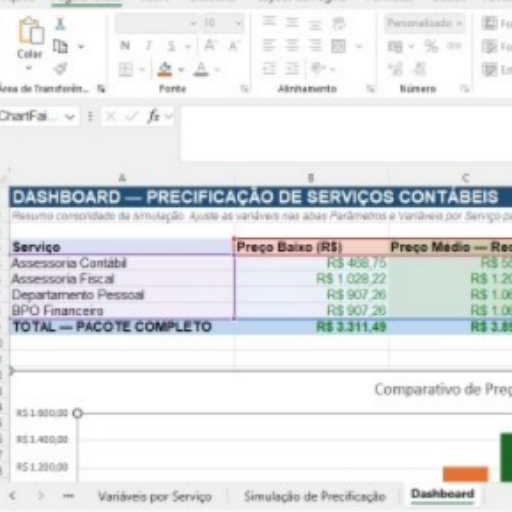The width and height of the screenshot is (512, 512).
Task: Select the Departamento Pessoal cell
Action: [x=122, y=295]
